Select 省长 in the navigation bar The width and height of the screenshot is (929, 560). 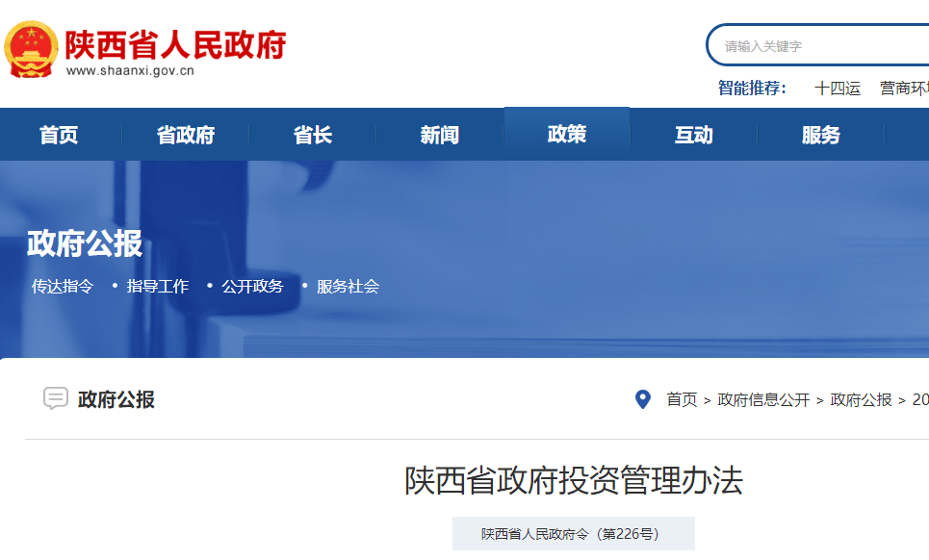click(313, 136)
